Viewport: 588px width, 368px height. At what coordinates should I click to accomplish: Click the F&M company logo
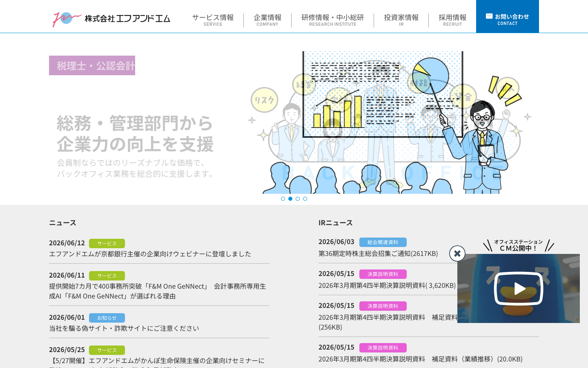pyautogui.click(x=111, y=18)
